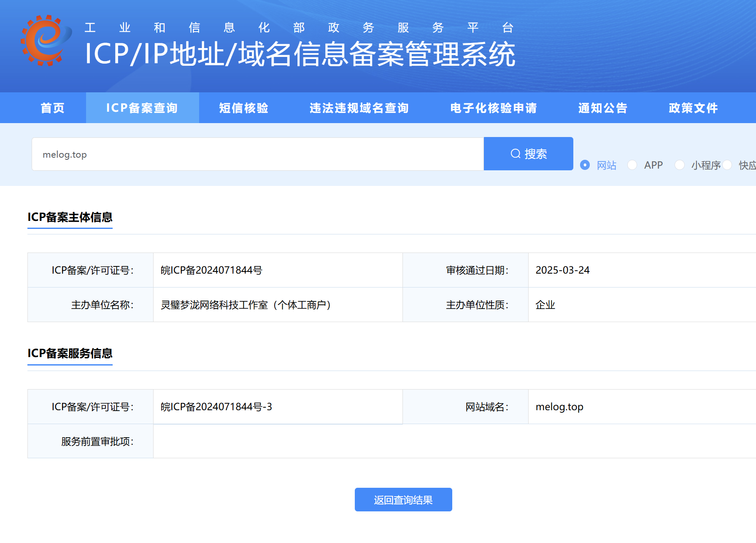This screenshot has height=543, width=756.
Task: Select the 快应用 radio button
Action: 727,165
